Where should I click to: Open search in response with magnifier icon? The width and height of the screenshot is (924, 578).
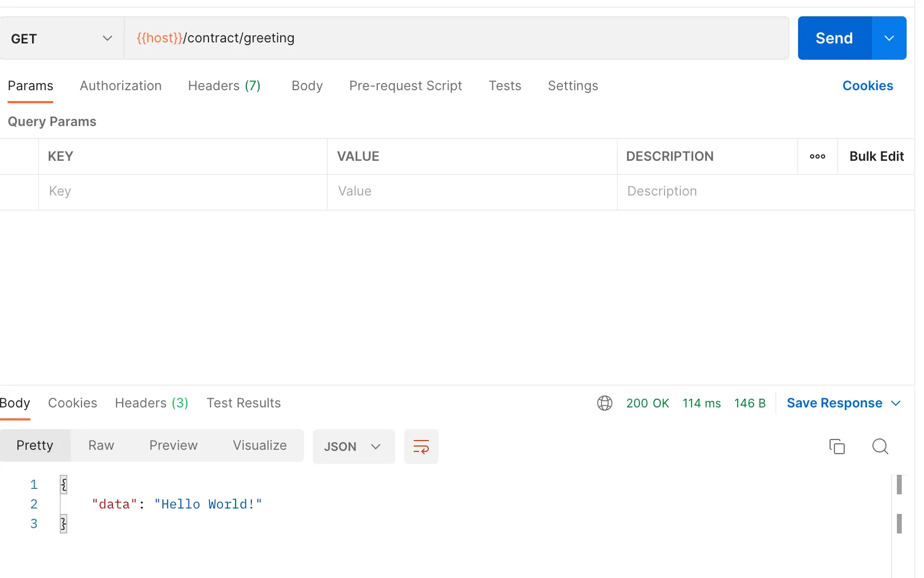click(880, 447)
